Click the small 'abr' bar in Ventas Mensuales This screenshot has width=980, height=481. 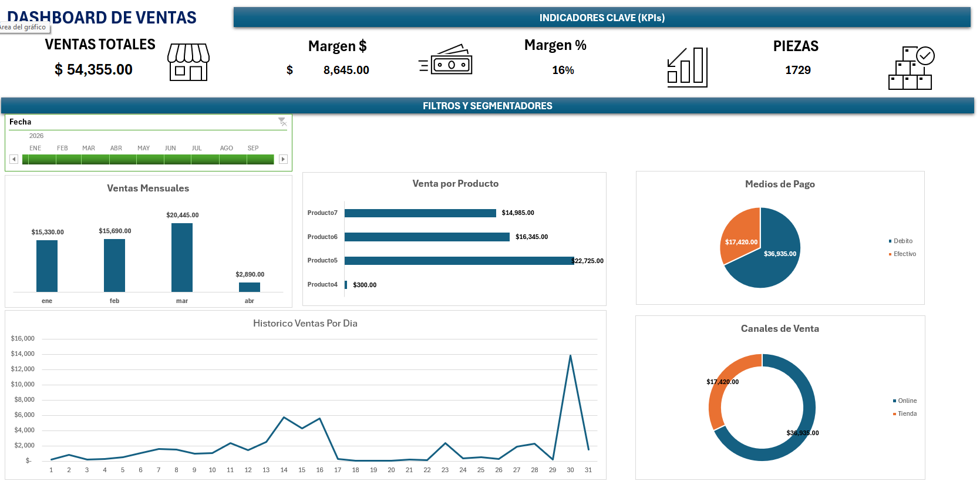(x=250, y=287)
